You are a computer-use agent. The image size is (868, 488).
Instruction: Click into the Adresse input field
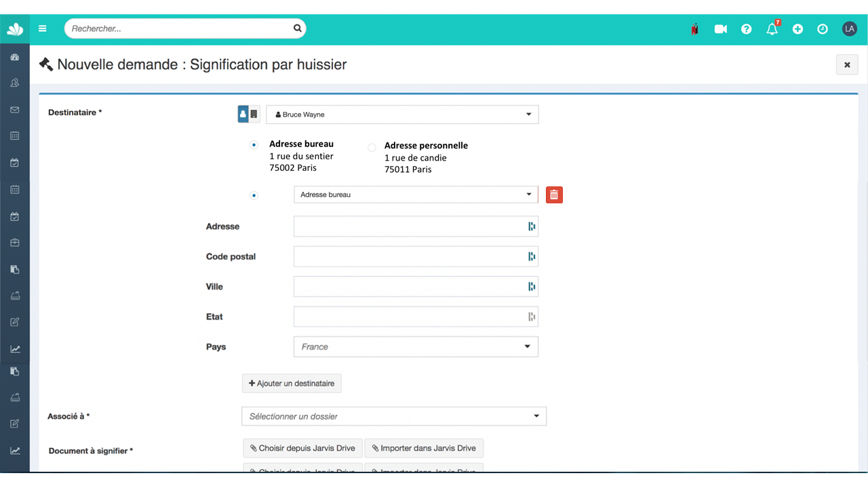(x=416, y=226)
